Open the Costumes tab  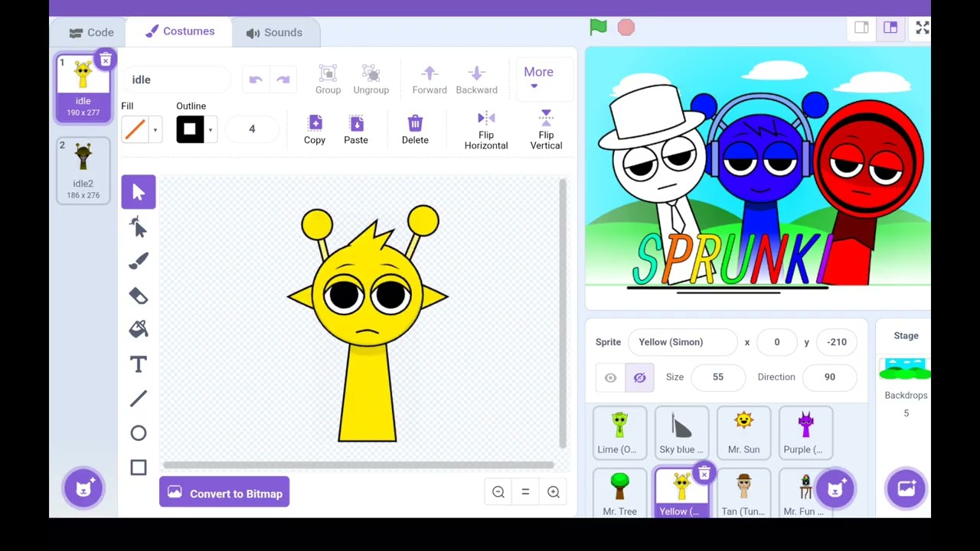(x=180, y=31)
